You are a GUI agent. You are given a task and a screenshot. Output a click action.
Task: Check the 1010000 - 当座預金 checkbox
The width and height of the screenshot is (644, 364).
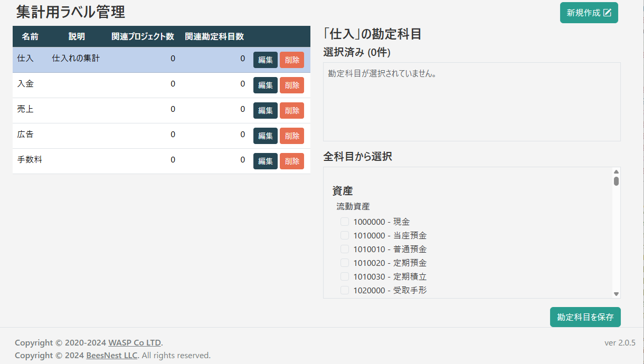tap(345, 235)
